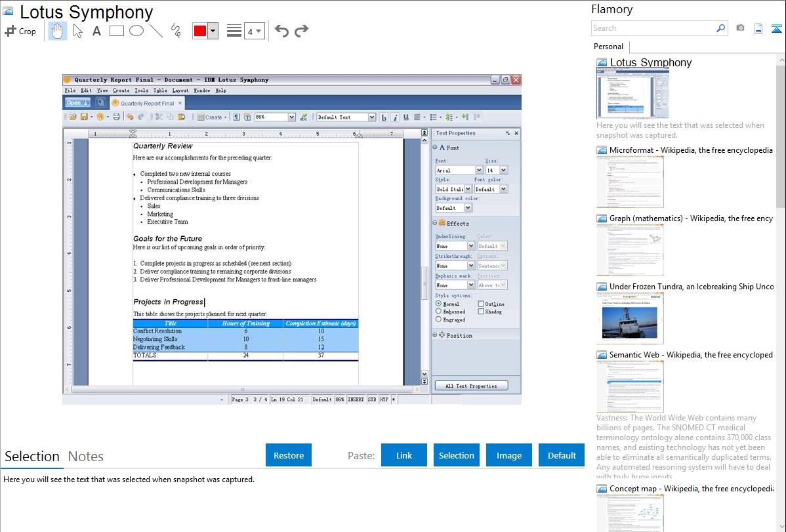Screen dimensions: 786x532
Task: Open the Underlining dropdown
Action: [470, 246]
